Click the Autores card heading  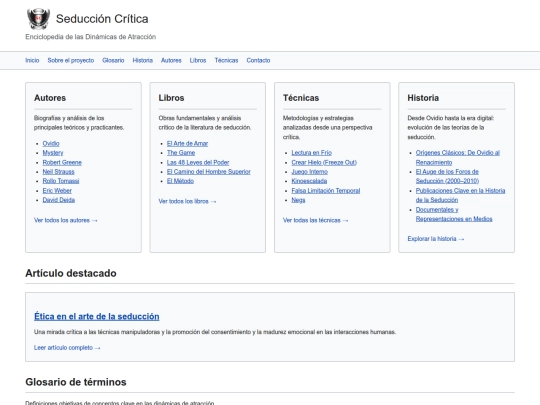coord(50,98)
